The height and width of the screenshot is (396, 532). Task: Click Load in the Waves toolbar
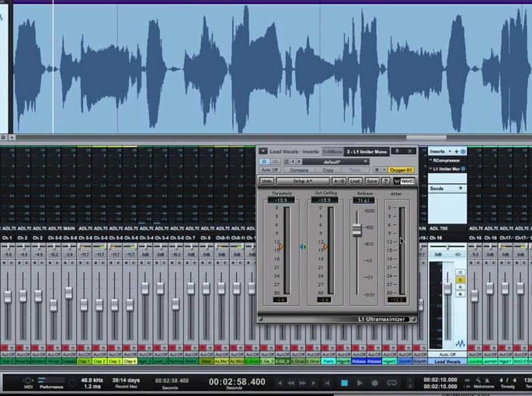click(x=355, y=181)
